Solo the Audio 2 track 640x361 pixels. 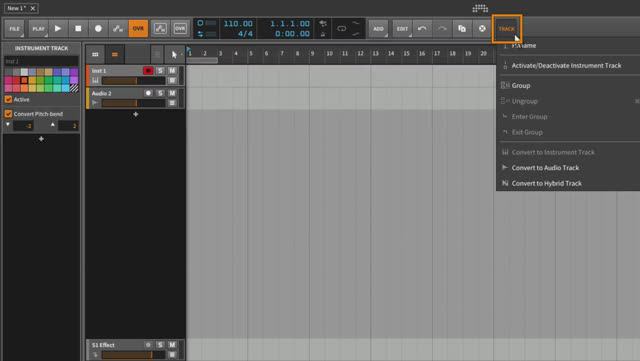click(160, 93)
